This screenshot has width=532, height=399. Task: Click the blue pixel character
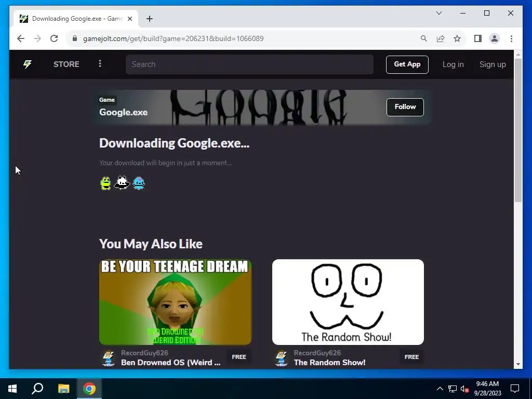(x=139, y=183)
